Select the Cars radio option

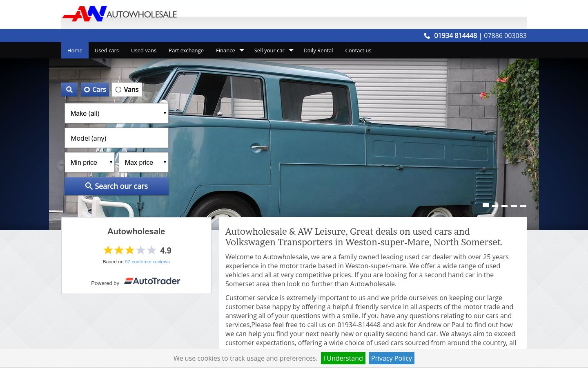[x=95, y=90]
